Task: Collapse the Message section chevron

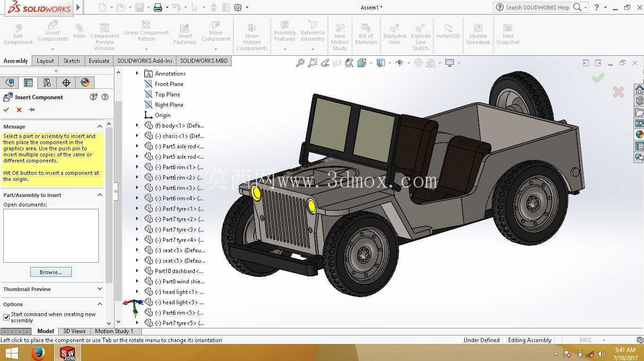Action: (x=100, y=126)
